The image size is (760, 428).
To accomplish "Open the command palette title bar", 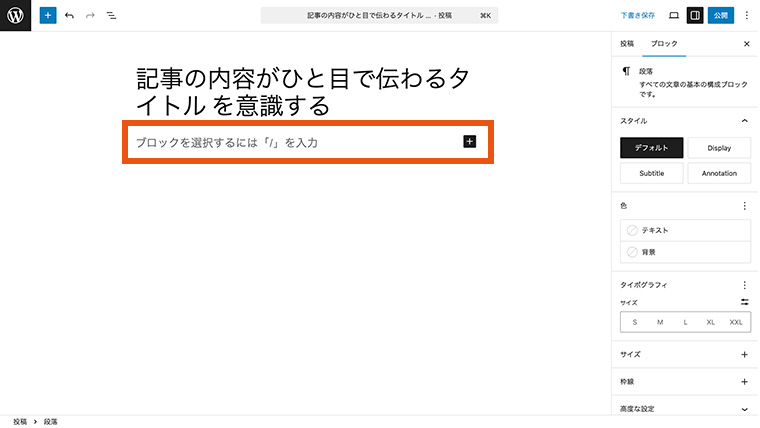I will click(379, 16).
